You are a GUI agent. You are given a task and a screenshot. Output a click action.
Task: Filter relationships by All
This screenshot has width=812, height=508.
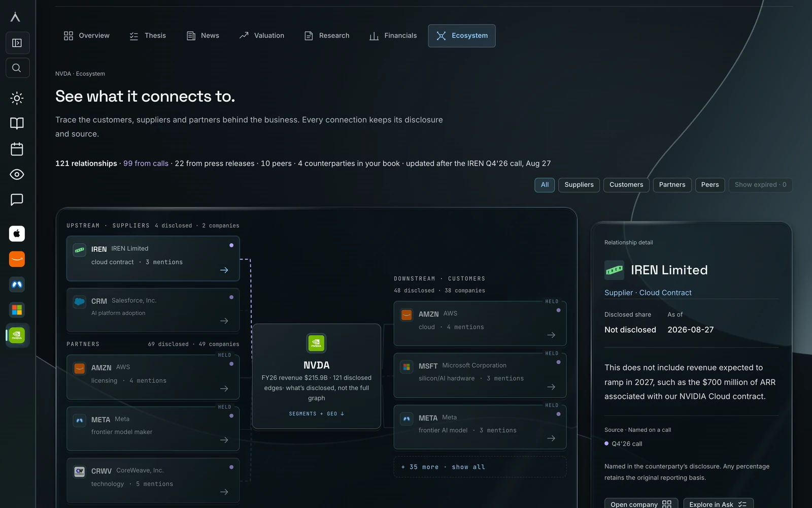545,185
